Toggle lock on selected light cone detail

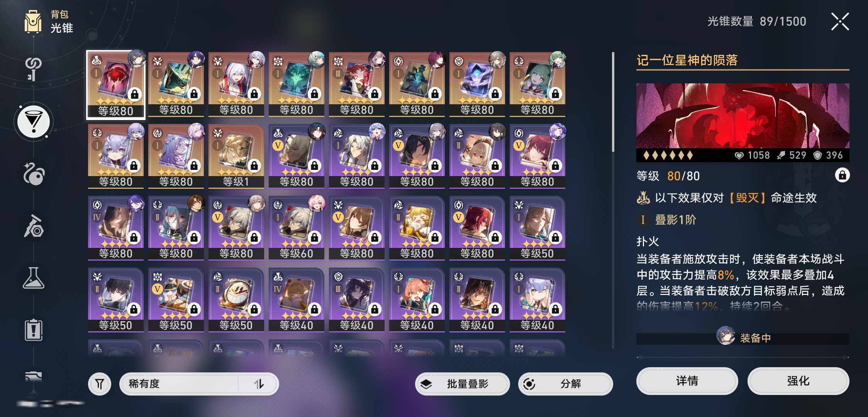[842, 175]
